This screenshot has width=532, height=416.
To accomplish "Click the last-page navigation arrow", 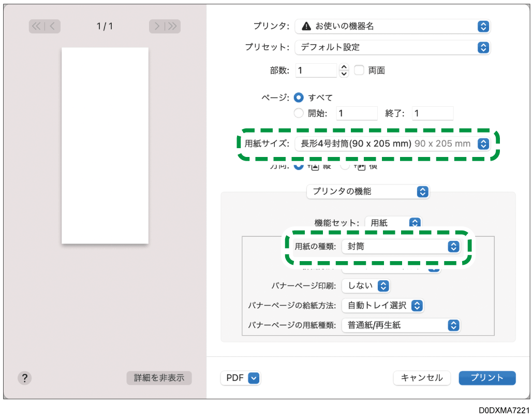I will tap(172, 26).
